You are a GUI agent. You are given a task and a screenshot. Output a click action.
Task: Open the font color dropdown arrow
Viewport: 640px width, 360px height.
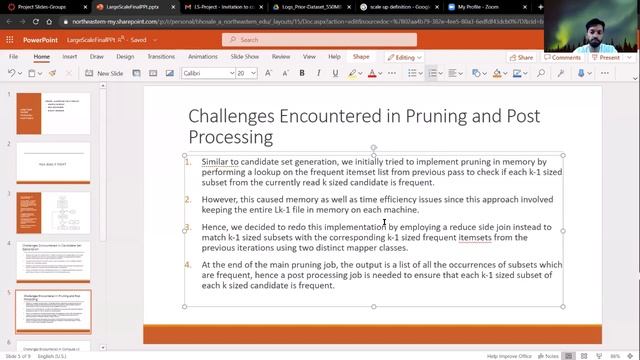380,73
